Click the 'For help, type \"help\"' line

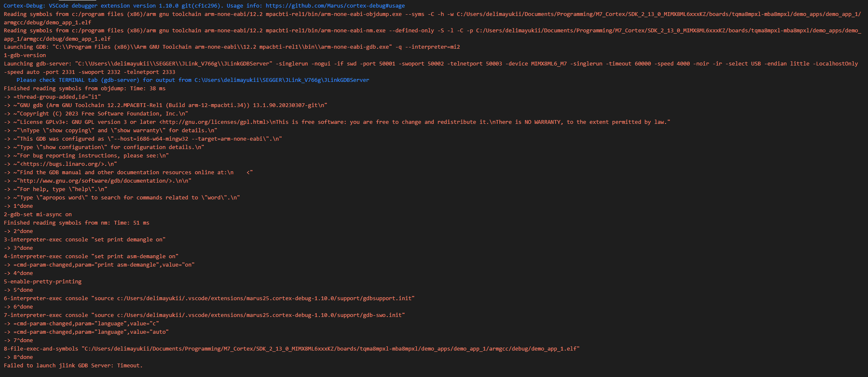point(55,189)
